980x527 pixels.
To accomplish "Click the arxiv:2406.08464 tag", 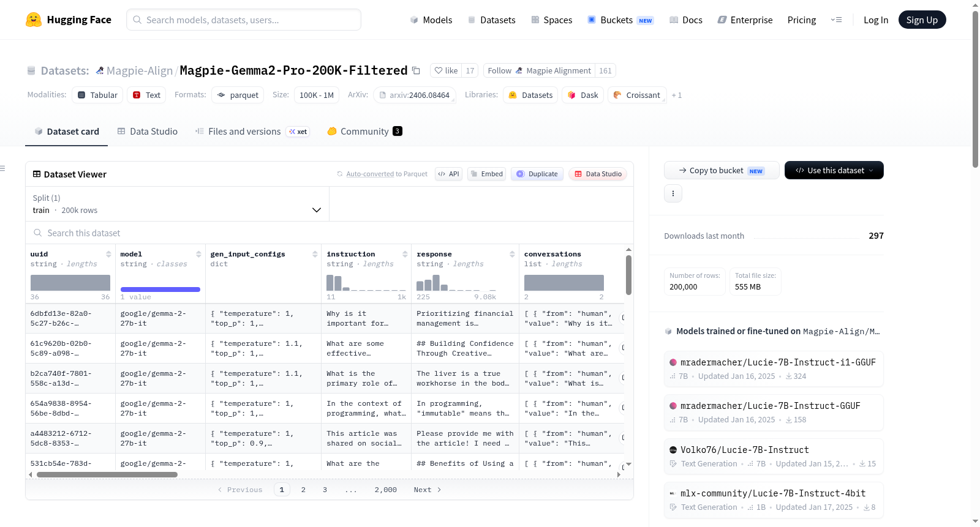I will point(415,95).
